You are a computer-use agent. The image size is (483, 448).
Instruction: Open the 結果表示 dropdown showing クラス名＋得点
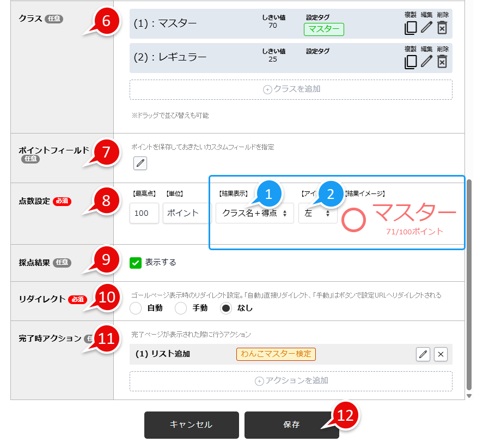tap(254, 213)
